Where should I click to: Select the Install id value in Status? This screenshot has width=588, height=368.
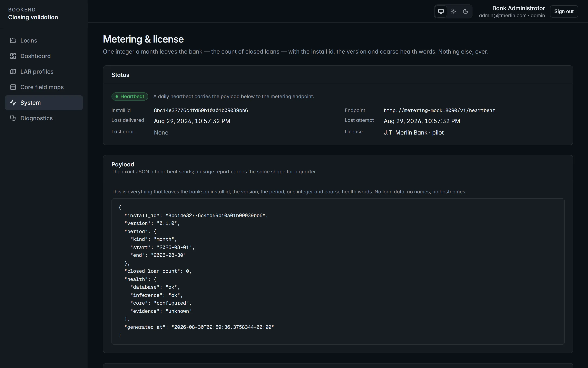coord(201,110)
